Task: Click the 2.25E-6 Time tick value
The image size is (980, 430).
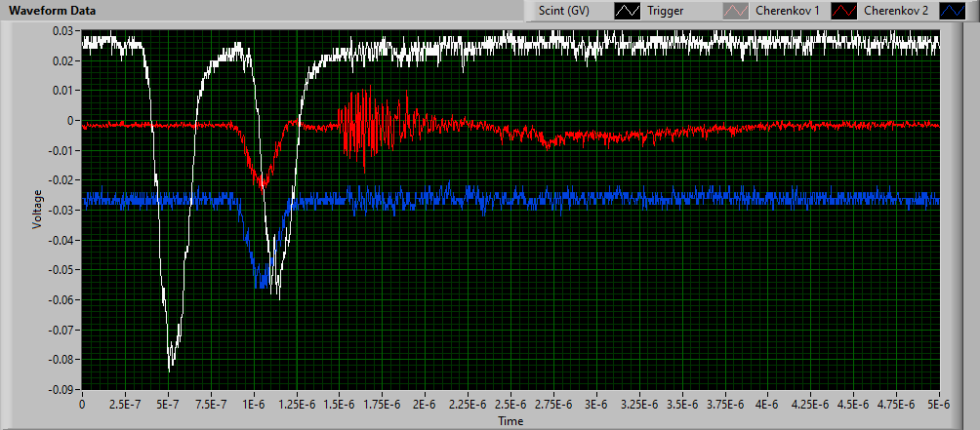Action: point(469,403)
